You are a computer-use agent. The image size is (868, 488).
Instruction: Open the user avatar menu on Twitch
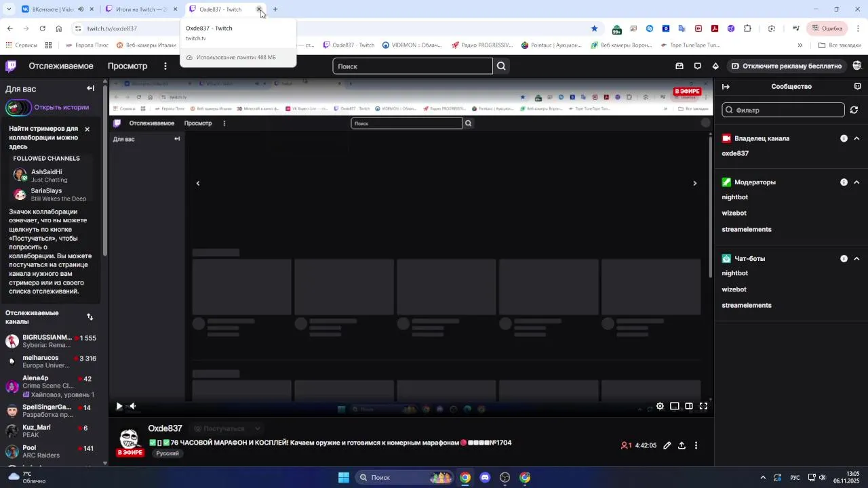(x=858, y=66)
